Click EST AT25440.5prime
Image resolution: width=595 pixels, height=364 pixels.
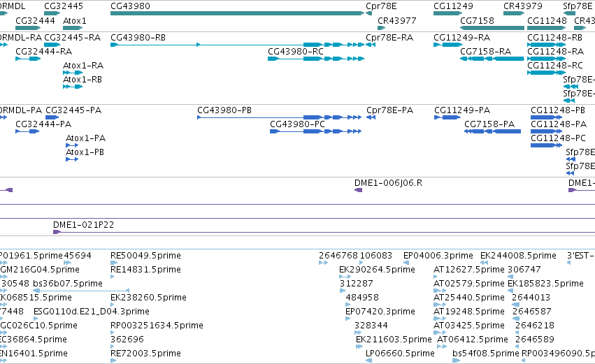[x=469, y=297]
